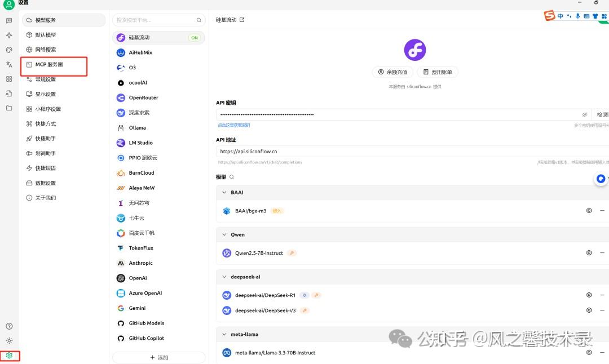Click the sun theme icon in sidebar

[x=10, y=341]
